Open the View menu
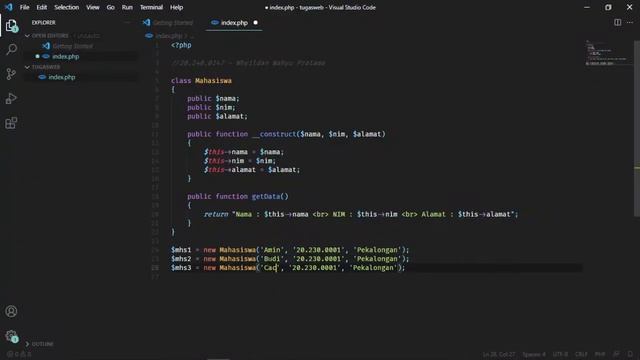This screenshot has height=360, width=640. pyautogui.click(x=93, y=7)
